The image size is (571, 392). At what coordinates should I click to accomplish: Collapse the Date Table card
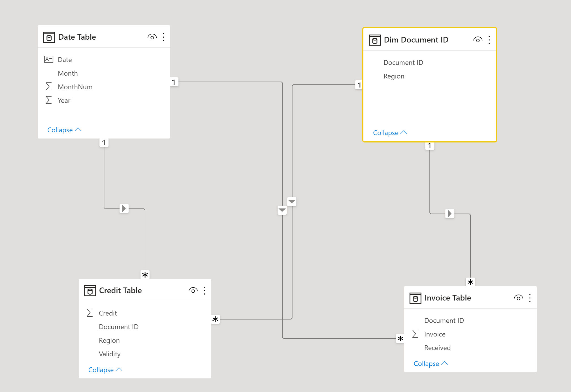[x=64, y=130]
